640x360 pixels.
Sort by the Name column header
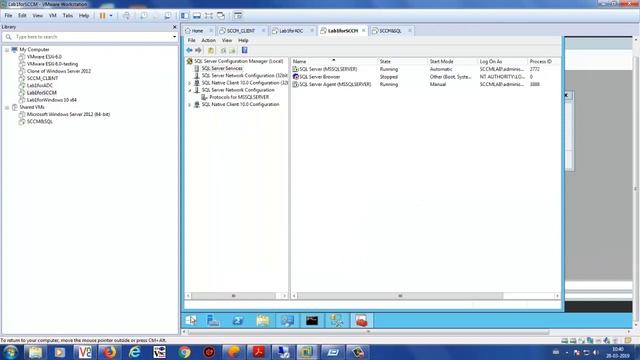(334, 62)
